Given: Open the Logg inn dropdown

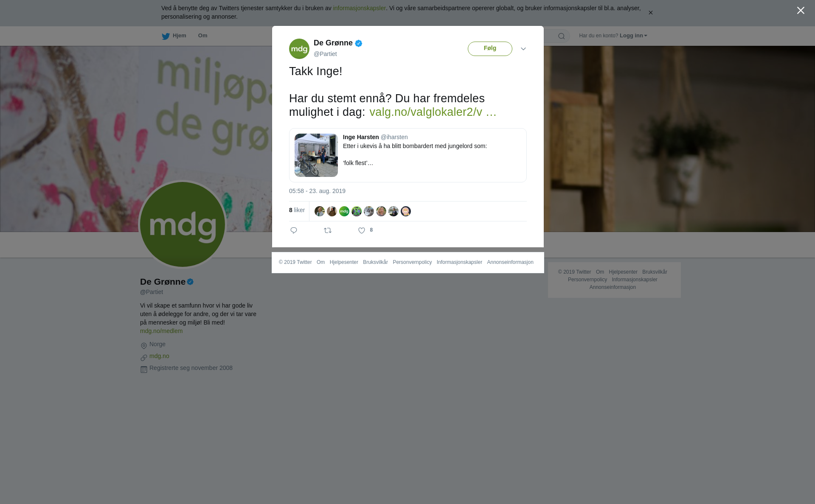Looking at the screenshot, I should 633,36.
